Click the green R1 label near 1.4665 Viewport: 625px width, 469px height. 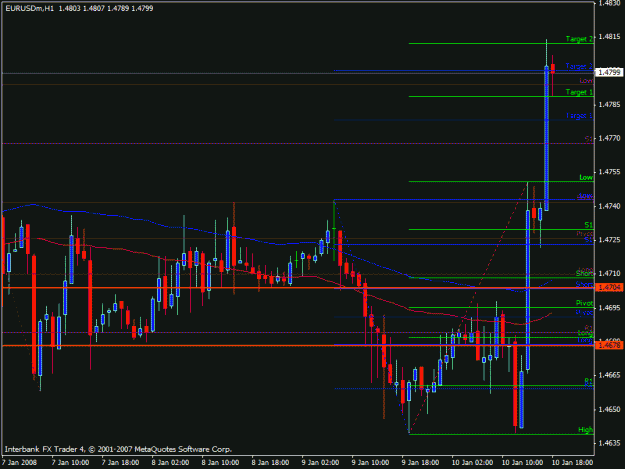pyautogui.click(x=589, y=381)
